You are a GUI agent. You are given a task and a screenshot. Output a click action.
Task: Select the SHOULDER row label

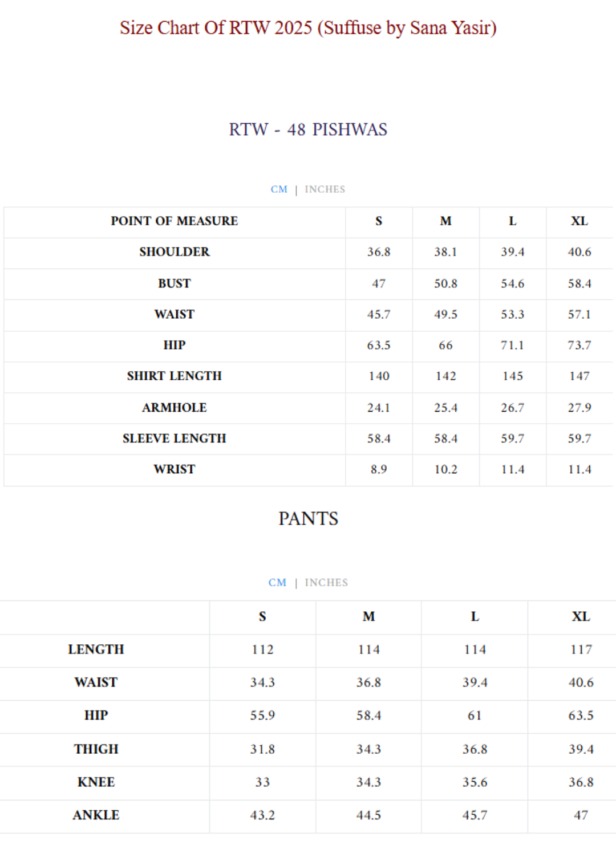point(174,252)
